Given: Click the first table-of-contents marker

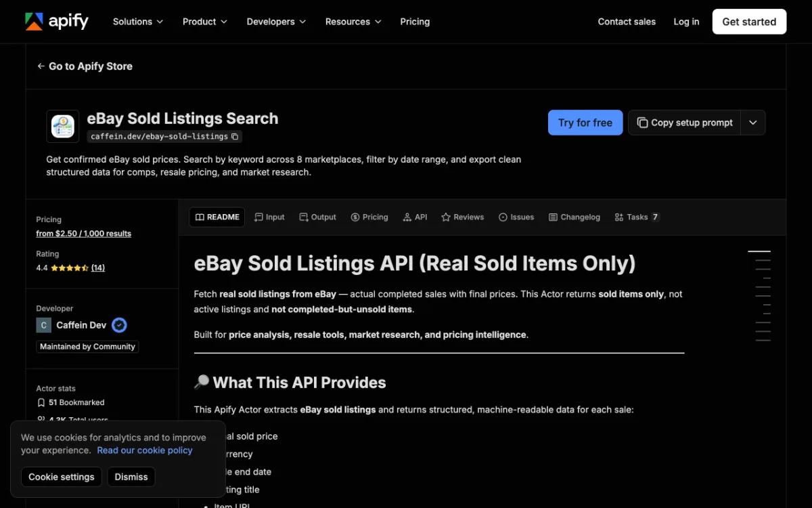Looking at the screenshot, I should 759,251.
